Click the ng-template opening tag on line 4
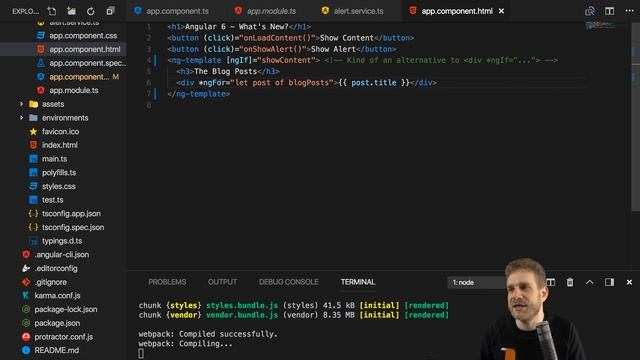 pos(244,60)
